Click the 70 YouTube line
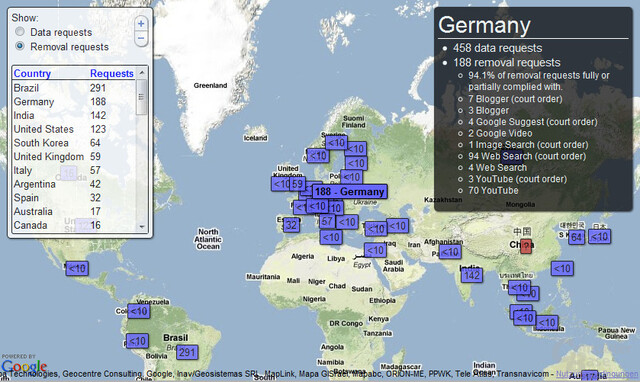The height and width of the screenshot is (382, 640). (x=493, y=191)
